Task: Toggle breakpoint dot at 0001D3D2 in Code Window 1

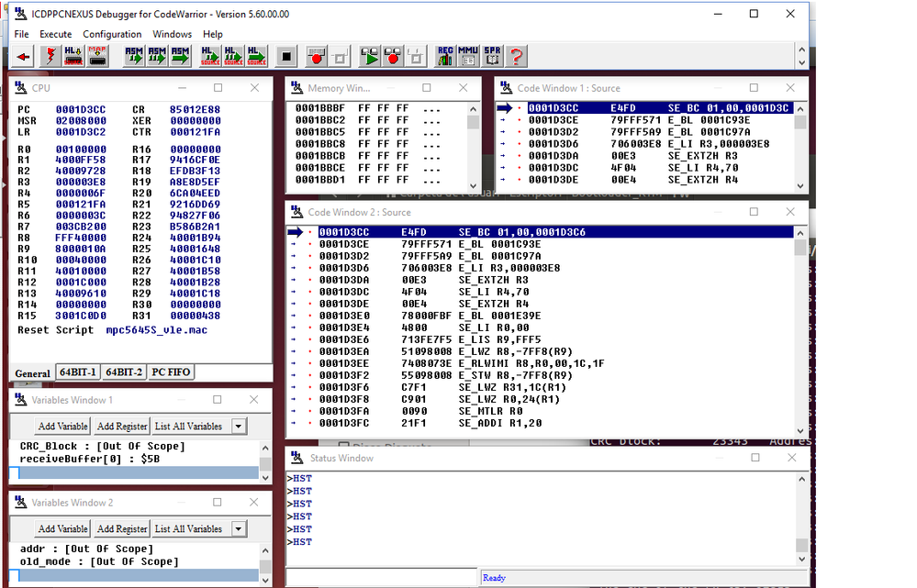Action: pos(519,132)
